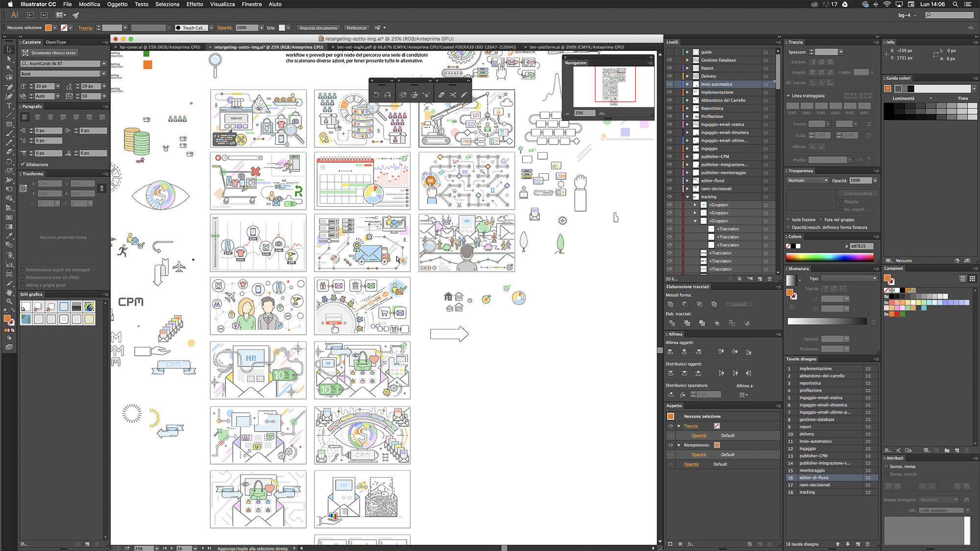Image resolution: width=980 pixels, height=551 pixels.
Task: Select the Rotate tool
Action: click(9, 161)
